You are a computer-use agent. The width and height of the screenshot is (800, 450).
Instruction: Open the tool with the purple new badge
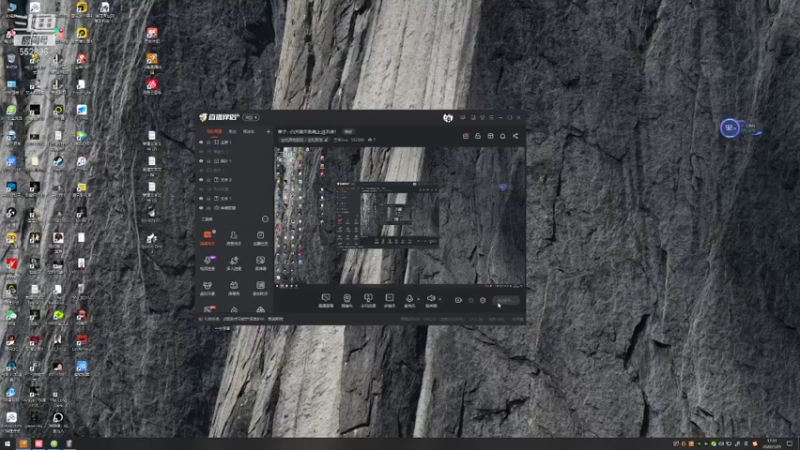[x=208, y=263]
